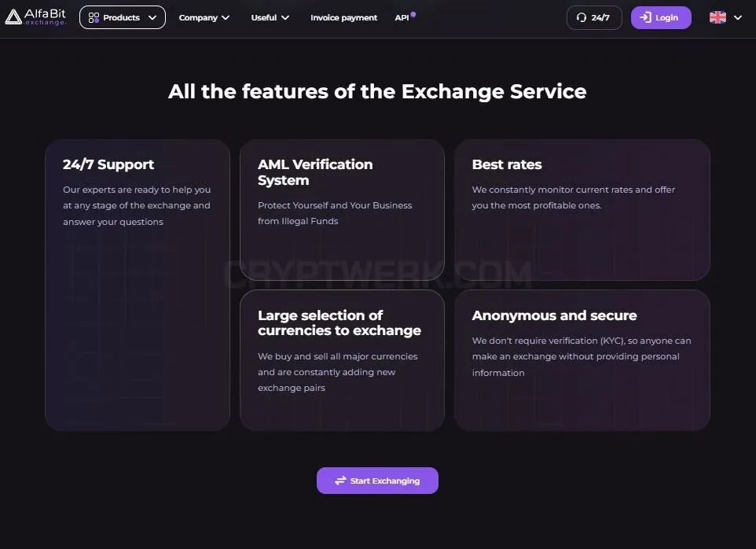Expand the Company dropdown menu

204,18
